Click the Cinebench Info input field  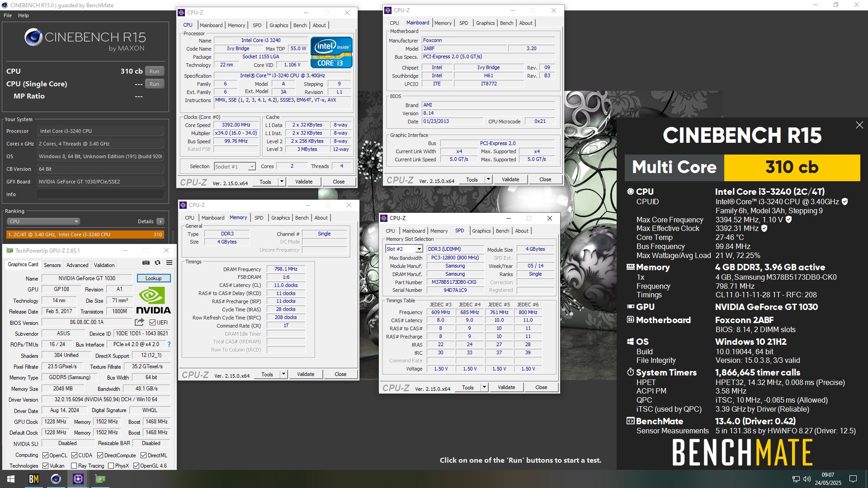coord(100,194)
